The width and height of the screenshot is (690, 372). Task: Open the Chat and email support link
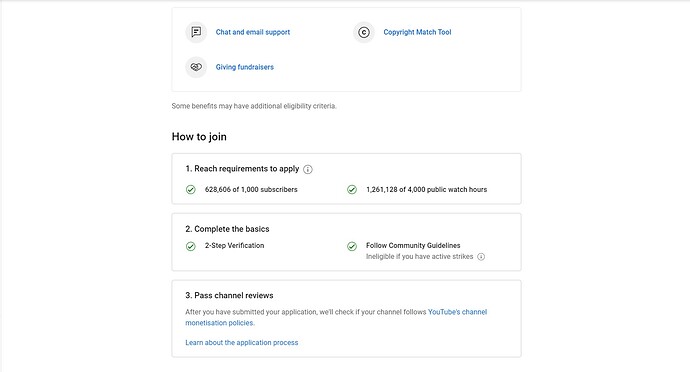click(x=253, y=32)
